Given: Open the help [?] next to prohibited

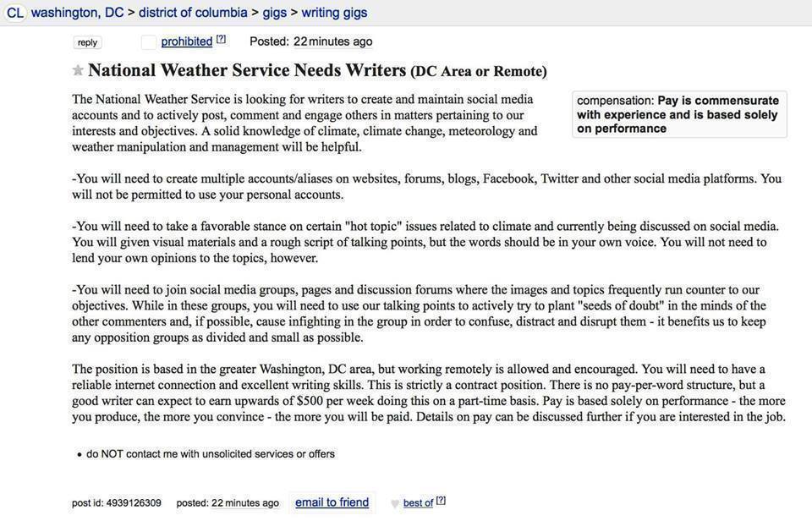Looking at the screenshot, I should (222, 40).
